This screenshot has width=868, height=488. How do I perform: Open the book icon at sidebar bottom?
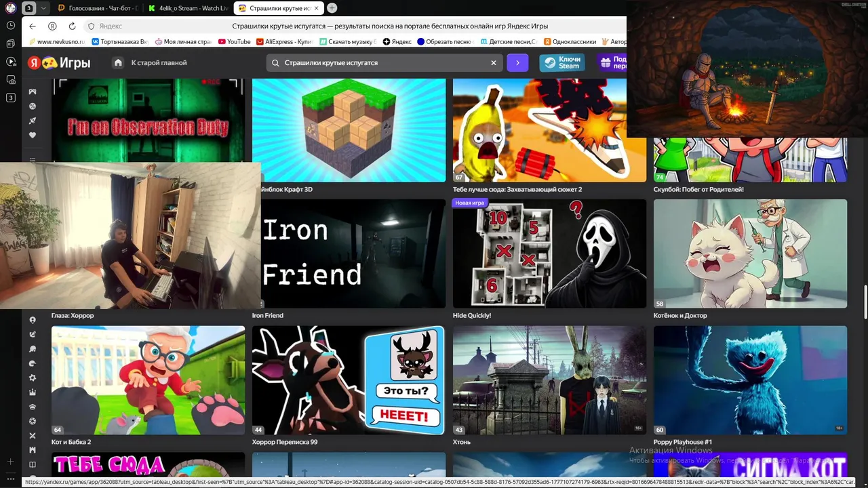[33, 464]
